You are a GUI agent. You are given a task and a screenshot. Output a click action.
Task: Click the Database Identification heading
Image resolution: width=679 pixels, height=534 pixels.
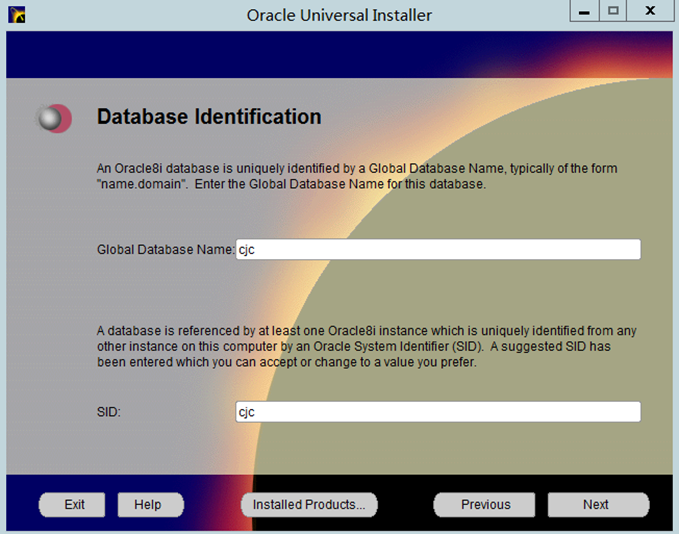pos(209,117)
